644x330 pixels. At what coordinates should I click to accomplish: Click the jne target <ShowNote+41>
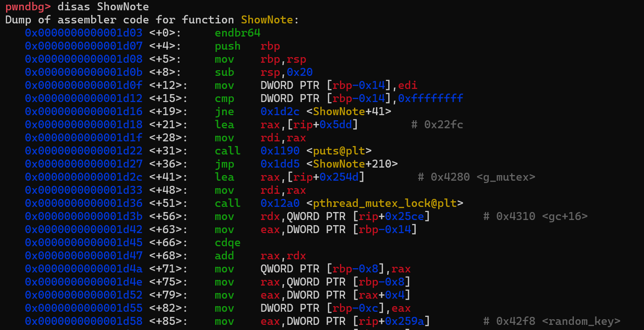point(349,111)
